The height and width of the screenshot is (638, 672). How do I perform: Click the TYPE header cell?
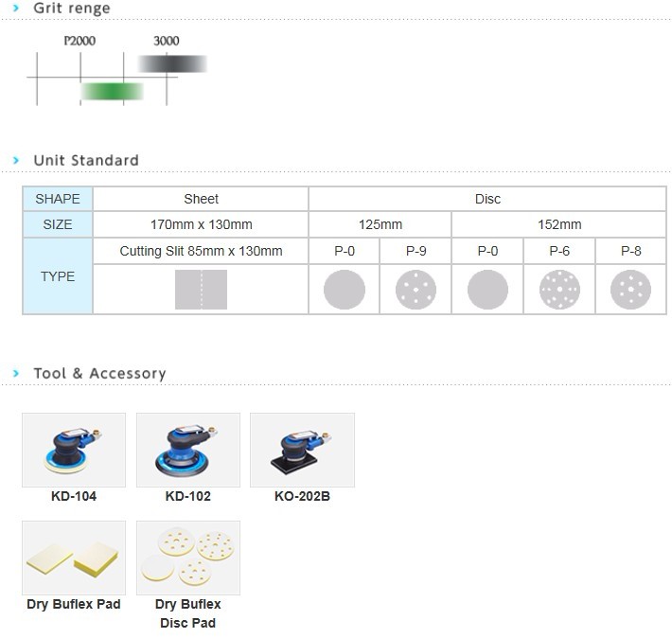(x=58, y=276)
